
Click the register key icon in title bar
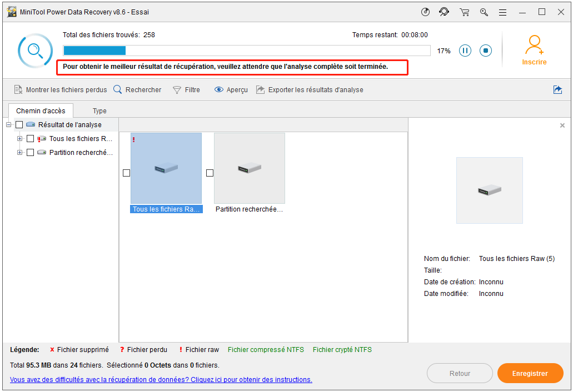click(x=484, y=12)
